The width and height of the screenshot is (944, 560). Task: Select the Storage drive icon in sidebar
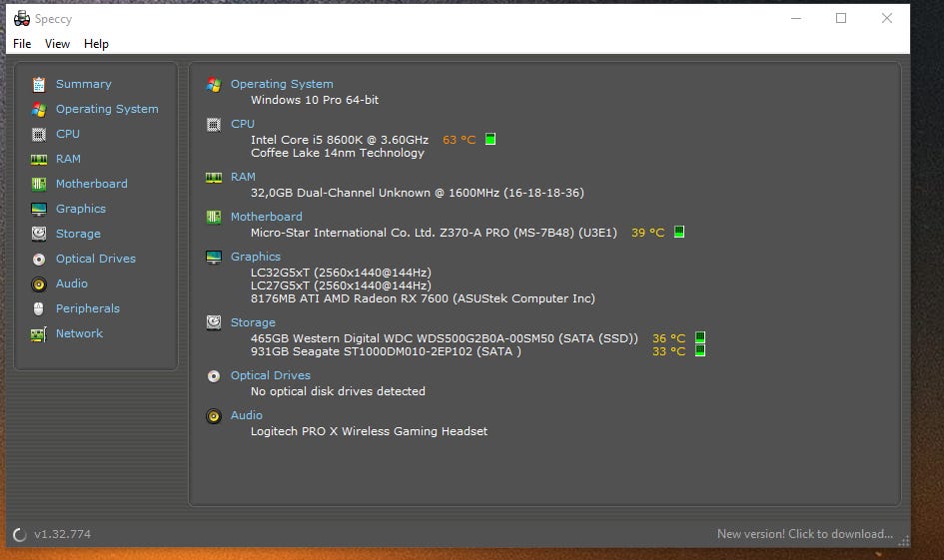click(x=39, y=234)
